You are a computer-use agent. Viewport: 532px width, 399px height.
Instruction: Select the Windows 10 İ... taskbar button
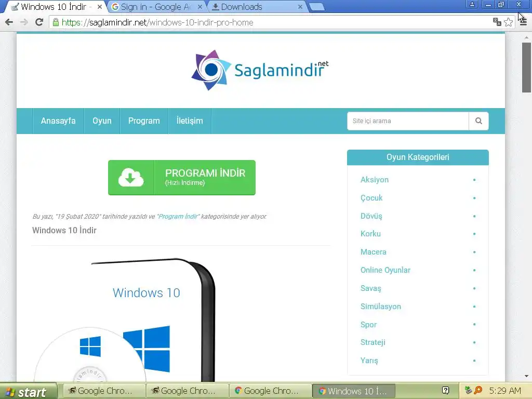click(x=353, y=391)
